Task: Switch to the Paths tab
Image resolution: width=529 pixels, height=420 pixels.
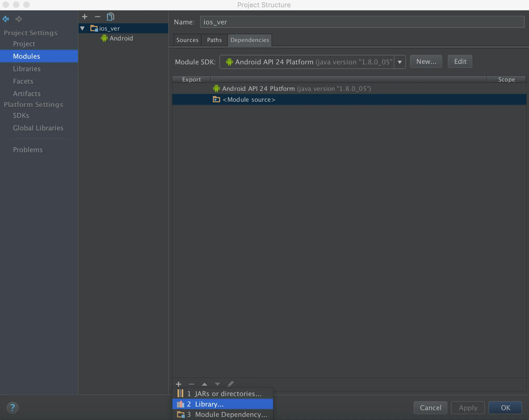Action: 214,40
